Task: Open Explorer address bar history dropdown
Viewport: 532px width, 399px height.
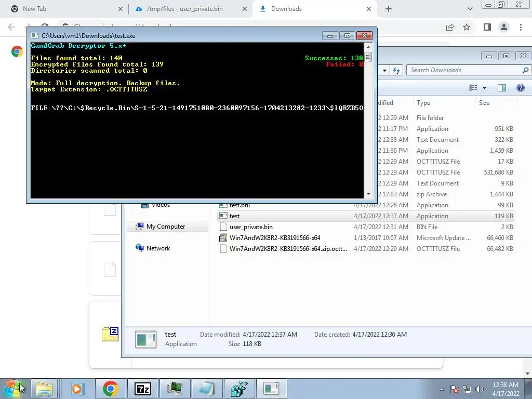Action: [x=384, y=71]
